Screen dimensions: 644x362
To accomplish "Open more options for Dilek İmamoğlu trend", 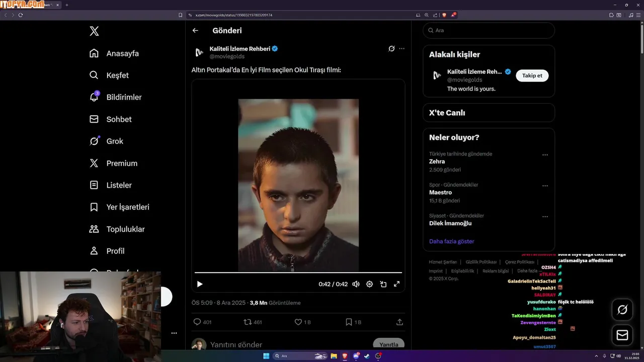I will [x=545, y=217].
